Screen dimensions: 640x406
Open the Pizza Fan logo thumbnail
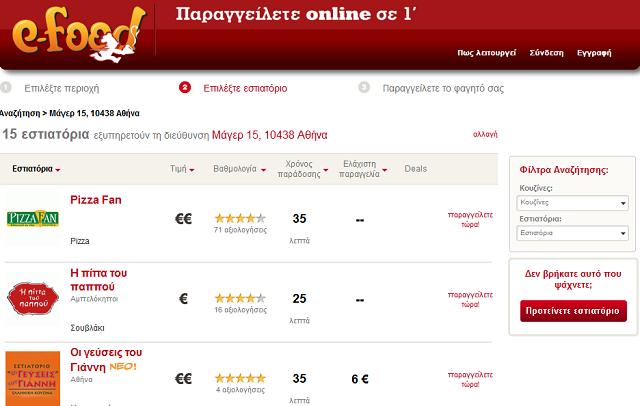(33, 219)
